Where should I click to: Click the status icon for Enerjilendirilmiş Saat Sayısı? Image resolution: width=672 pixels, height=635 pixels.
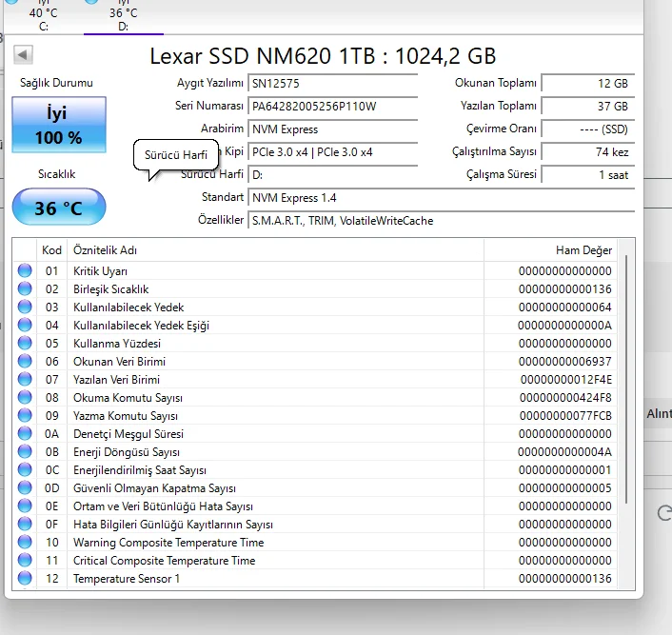[25, 470]
